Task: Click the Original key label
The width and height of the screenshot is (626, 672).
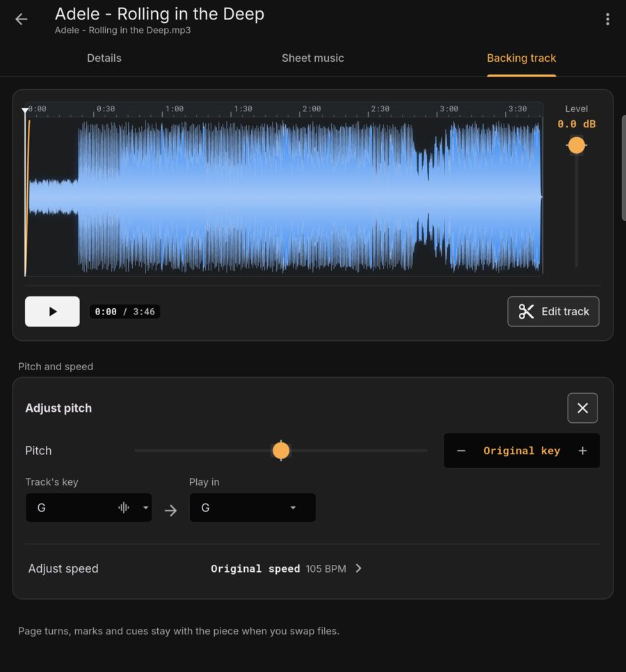Action: point(522,451)
